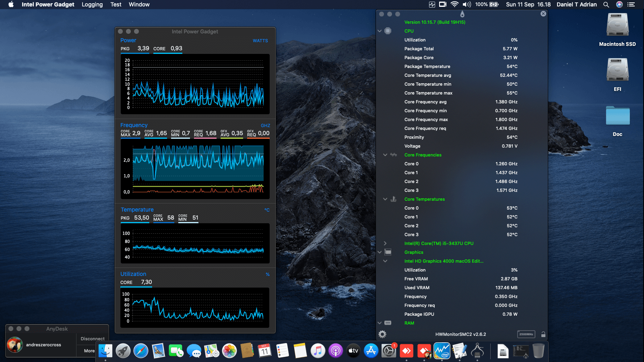Viewport: 644px width, 362px height.
Task: Toggle the padlock icon in HWMonitor
Action: coord(543,334)
